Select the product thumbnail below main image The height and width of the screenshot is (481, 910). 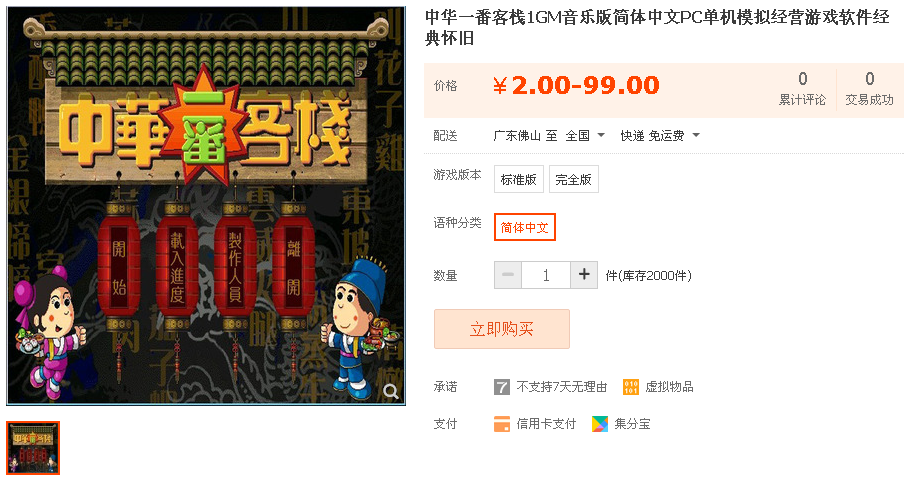(x=33, y=448)
